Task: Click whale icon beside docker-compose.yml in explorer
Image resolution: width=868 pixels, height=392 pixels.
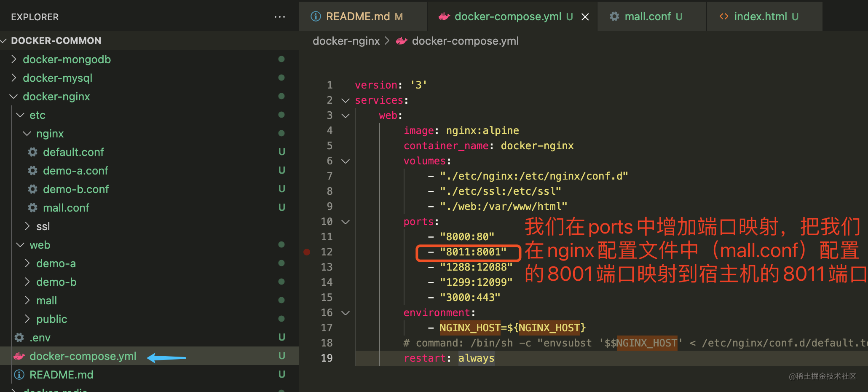Action: (x=19, y=356)
